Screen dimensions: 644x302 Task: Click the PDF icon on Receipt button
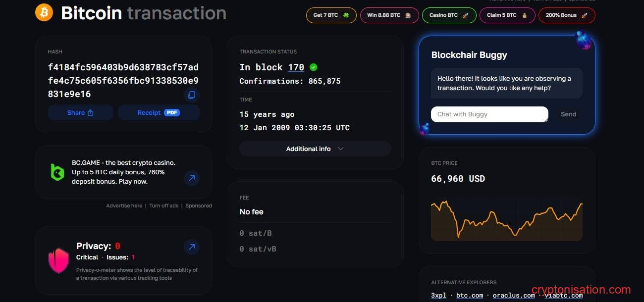[172, 112]
